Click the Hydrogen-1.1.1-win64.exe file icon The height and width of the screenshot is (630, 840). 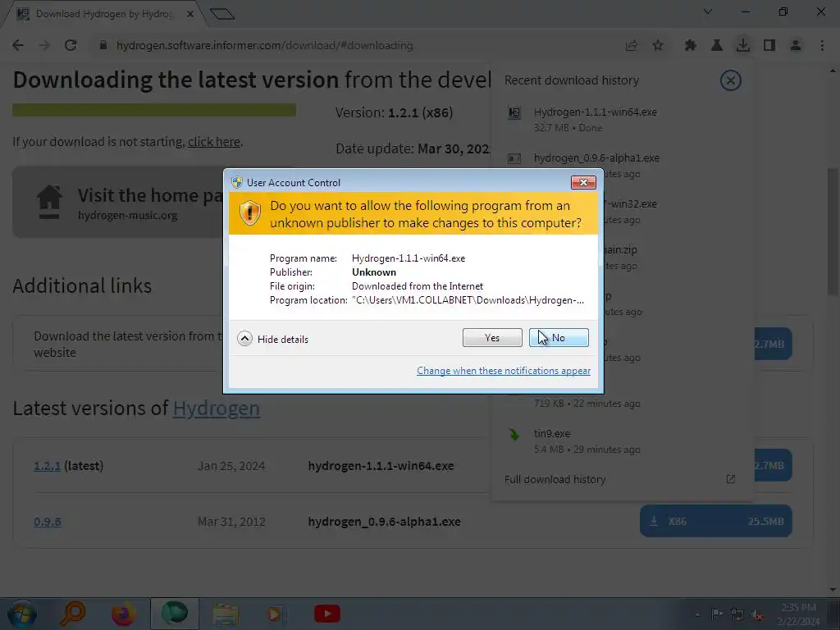click(514, 112)
